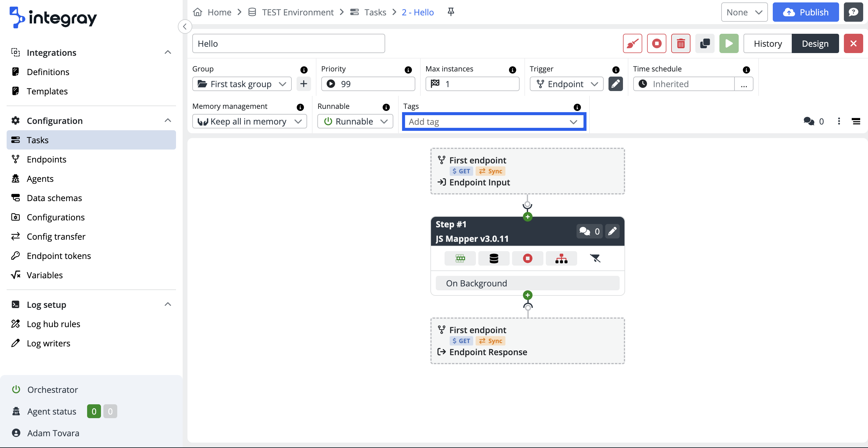
Task: Open the Data schemas panel
Action: tap(54, 198)
